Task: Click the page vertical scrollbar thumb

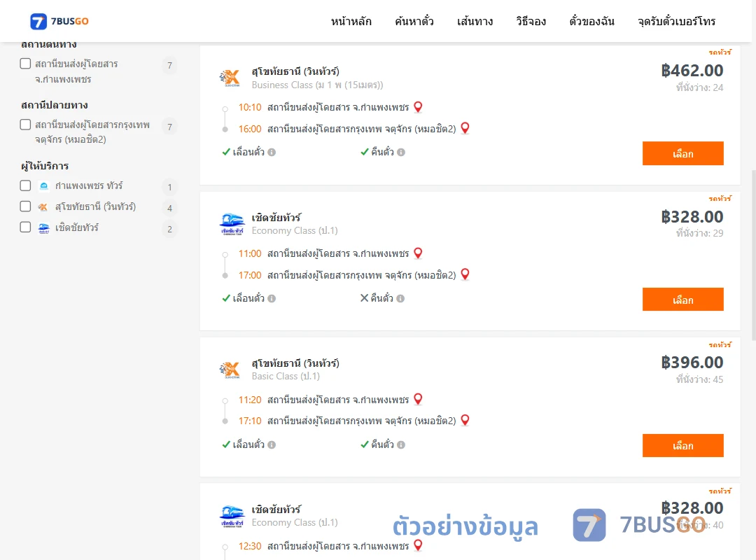Action: [x=754, y=255]
